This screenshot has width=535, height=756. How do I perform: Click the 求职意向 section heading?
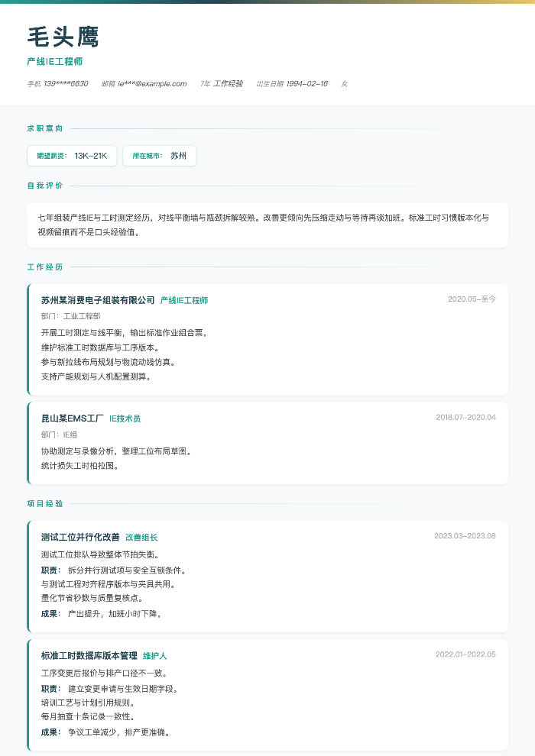coord(45,129)
